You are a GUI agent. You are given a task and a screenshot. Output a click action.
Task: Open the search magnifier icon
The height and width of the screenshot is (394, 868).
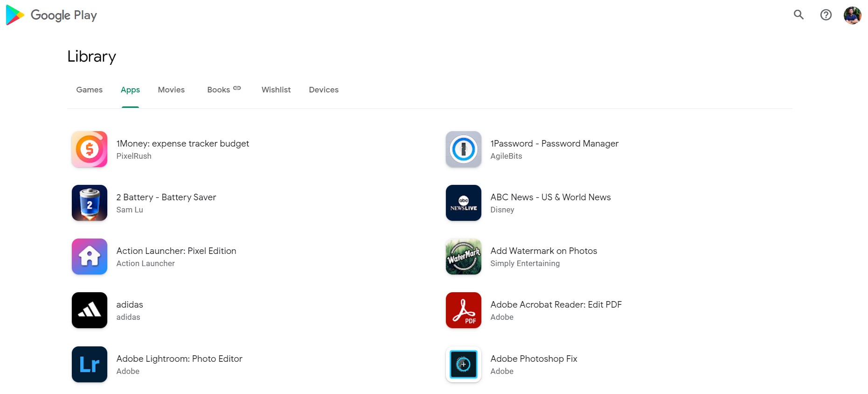799,15
